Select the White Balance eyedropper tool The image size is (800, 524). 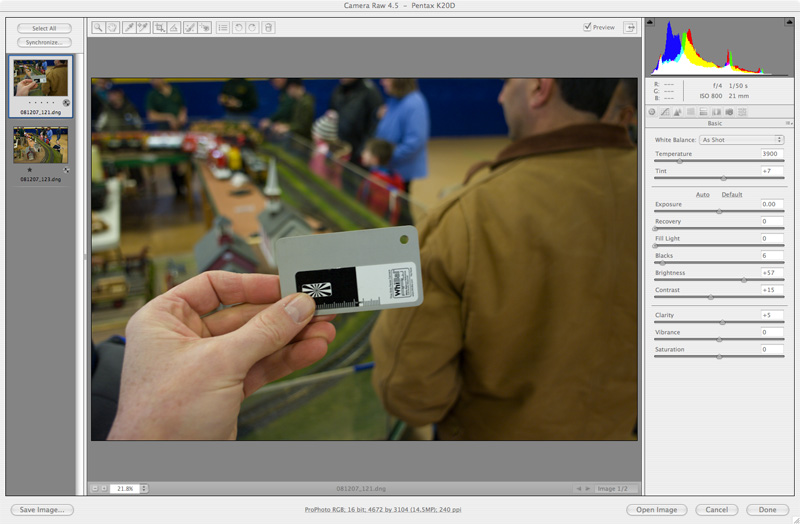pyautogui.click(x=129, y=28)
